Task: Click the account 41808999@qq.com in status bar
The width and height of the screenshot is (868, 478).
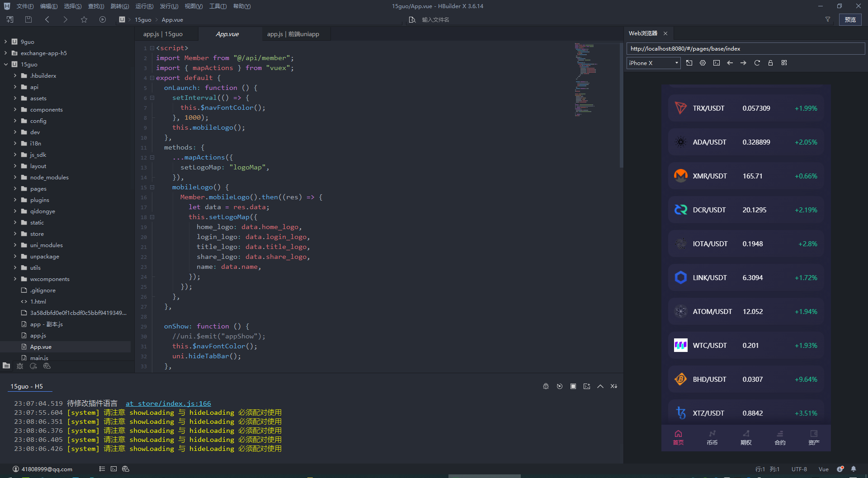Action: [x=42, y=469]
